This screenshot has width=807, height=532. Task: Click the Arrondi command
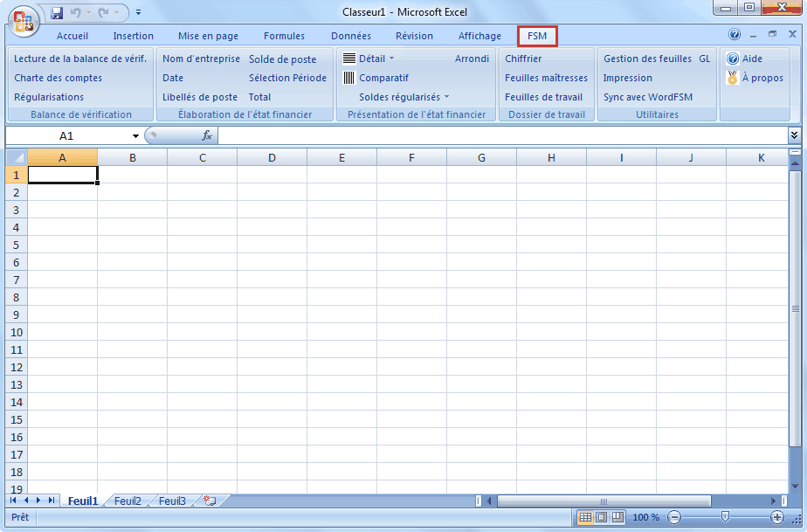[472, 59]
